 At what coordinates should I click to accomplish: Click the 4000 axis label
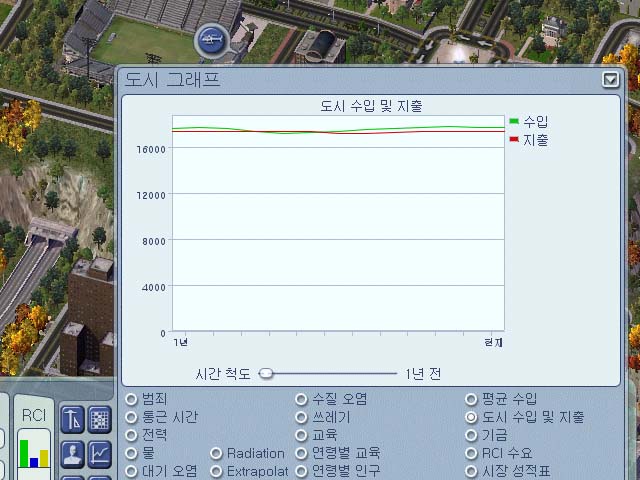(x=154, y=287)
